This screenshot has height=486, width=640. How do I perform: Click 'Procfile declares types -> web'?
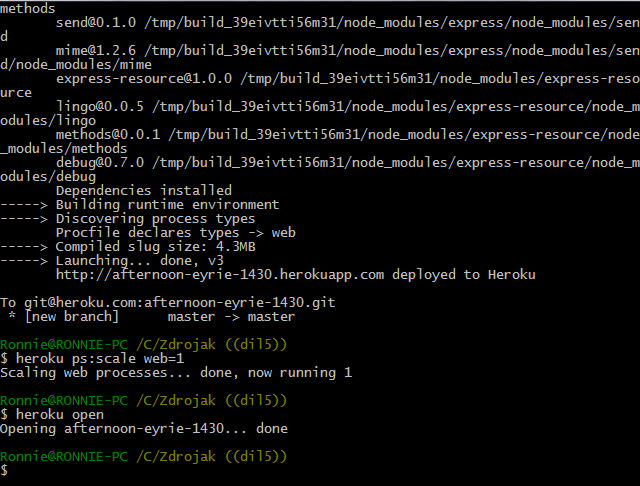175,233
